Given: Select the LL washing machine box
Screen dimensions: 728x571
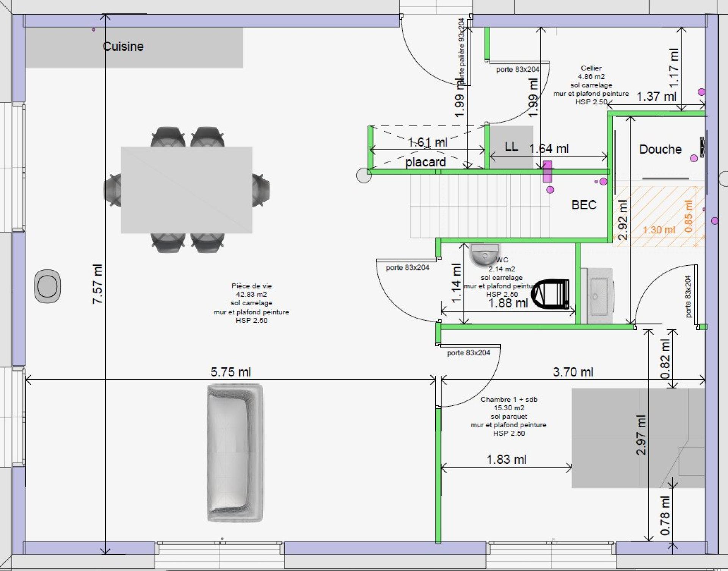Looking at the screenshot, I should 511,147.
